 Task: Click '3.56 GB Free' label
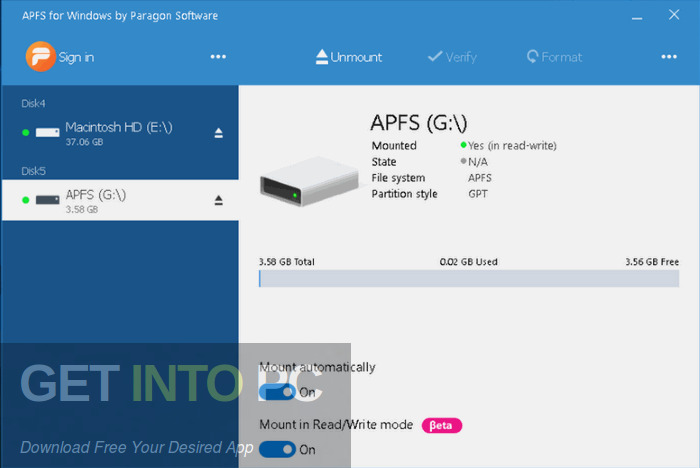click(x=652, y=262)
